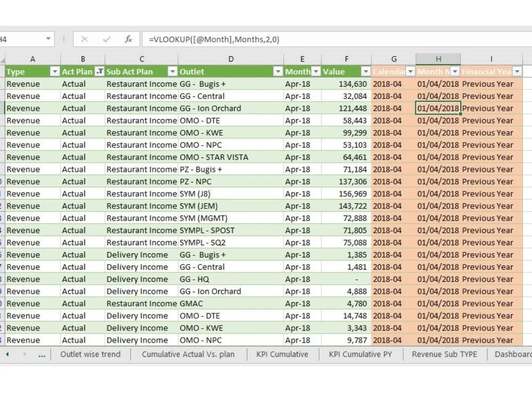Open the Calendar column filter dropdown

(410, 71)
